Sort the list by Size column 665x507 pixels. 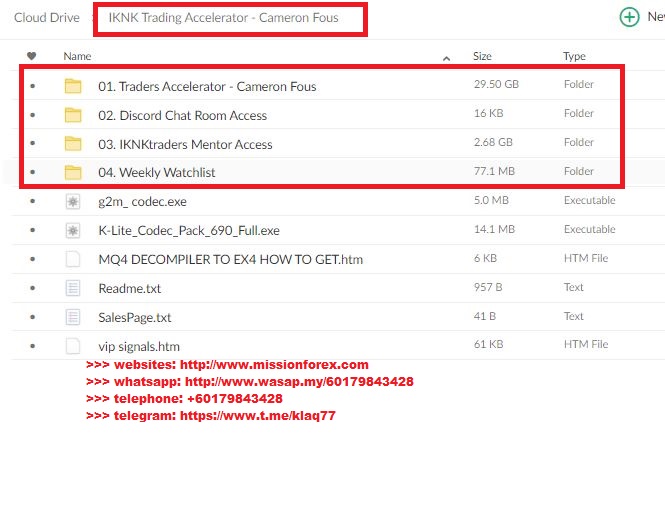pos(482,56)
